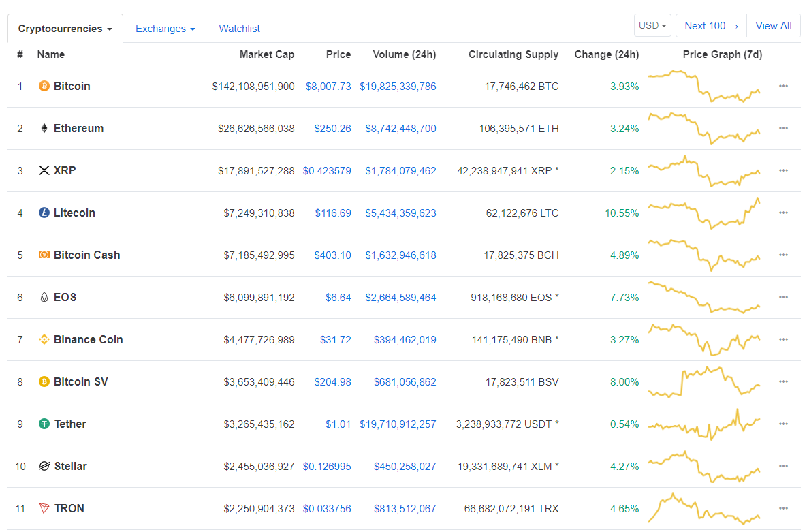The width and height of the screenshot is (807, 532).
Task: Click Bitcoin's price $8,007.73
Action: click(328, 87)
